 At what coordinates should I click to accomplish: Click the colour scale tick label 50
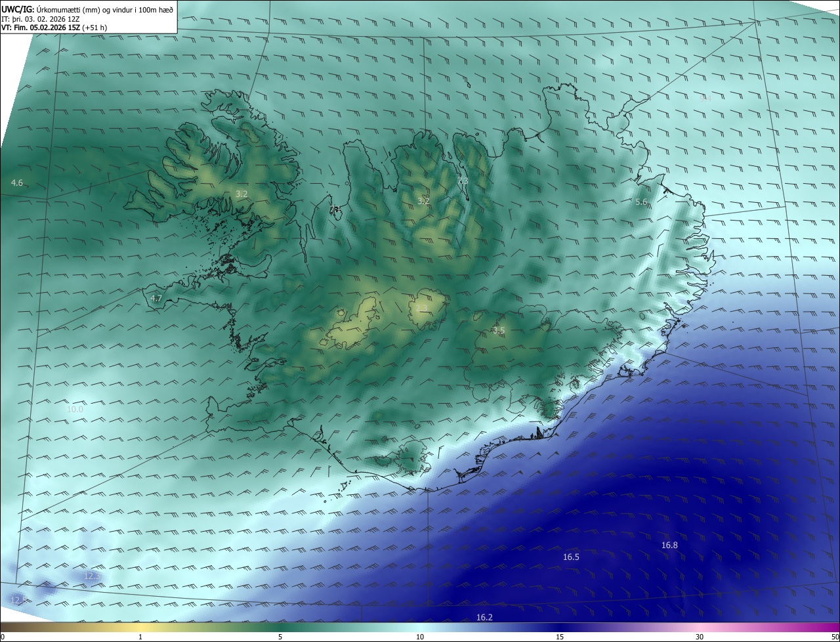[x=835, y=637]
